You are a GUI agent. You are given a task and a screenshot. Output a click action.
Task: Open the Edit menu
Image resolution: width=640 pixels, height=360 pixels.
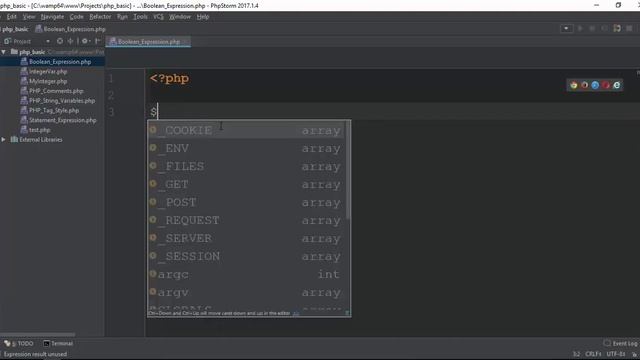tap(11, 17)
